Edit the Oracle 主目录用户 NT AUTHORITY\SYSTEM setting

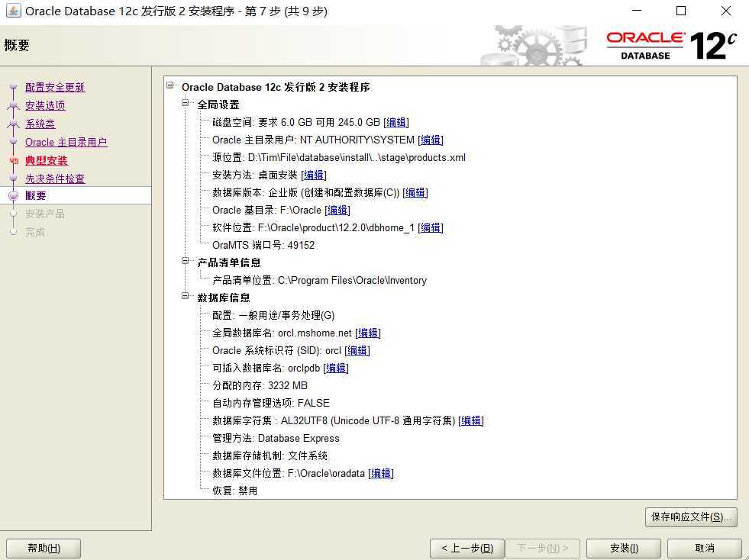point(431,140)
